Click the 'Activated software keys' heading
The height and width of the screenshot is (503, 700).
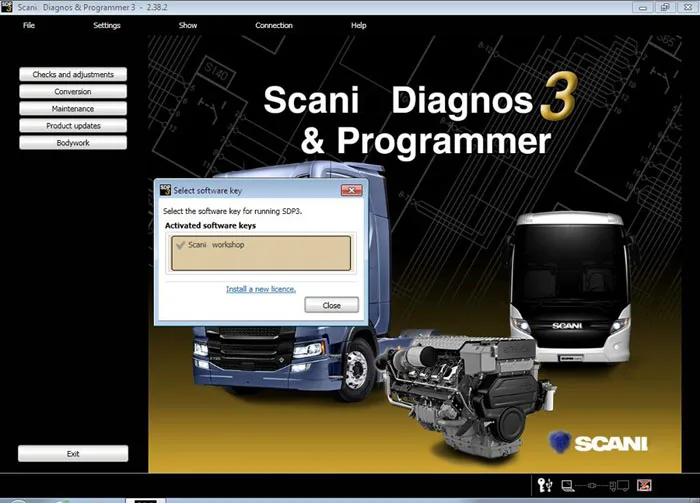[x=210, y=226]
